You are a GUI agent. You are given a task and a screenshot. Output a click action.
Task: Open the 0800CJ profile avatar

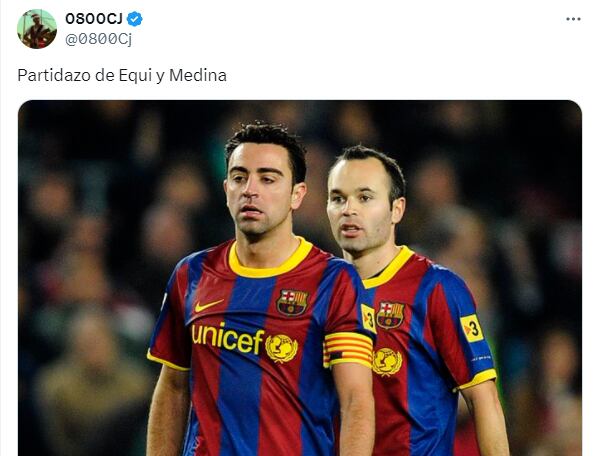coord(37,29)
